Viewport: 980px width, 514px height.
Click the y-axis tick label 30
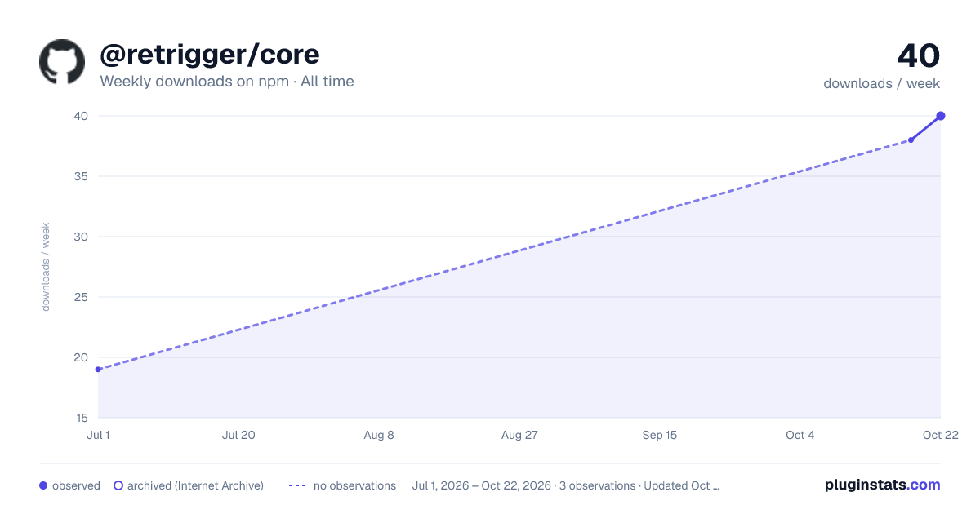[x=81, y=237]
